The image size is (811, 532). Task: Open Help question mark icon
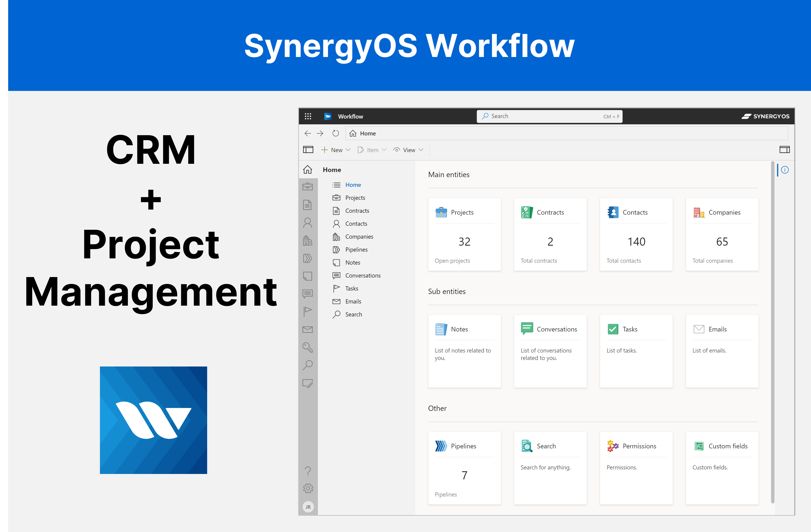point(308,471)
